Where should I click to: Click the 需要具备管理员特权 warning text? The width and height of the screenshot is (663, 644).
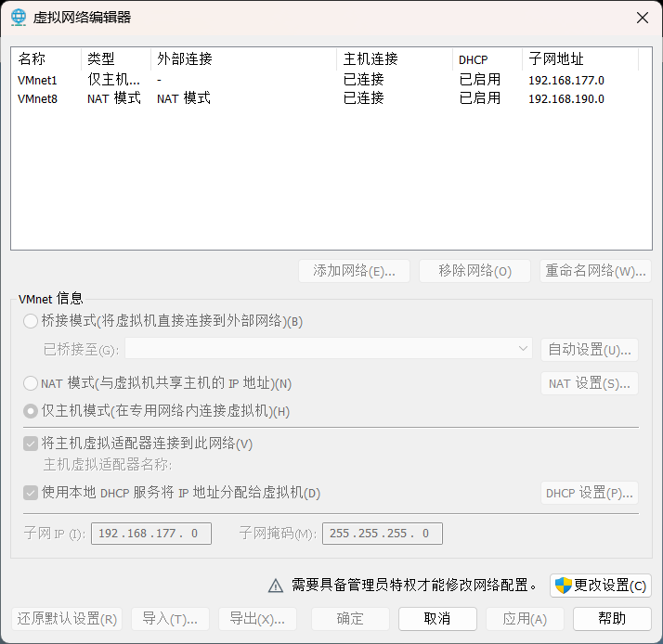click(x=414, y=586)
